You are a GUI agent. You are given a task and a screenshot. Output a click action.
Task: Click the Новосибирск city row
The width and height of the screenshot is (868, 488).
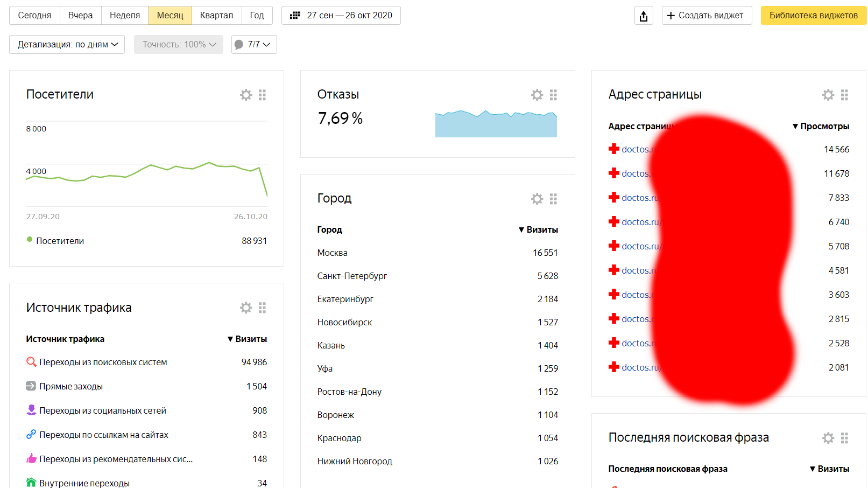tap(437, 322)
